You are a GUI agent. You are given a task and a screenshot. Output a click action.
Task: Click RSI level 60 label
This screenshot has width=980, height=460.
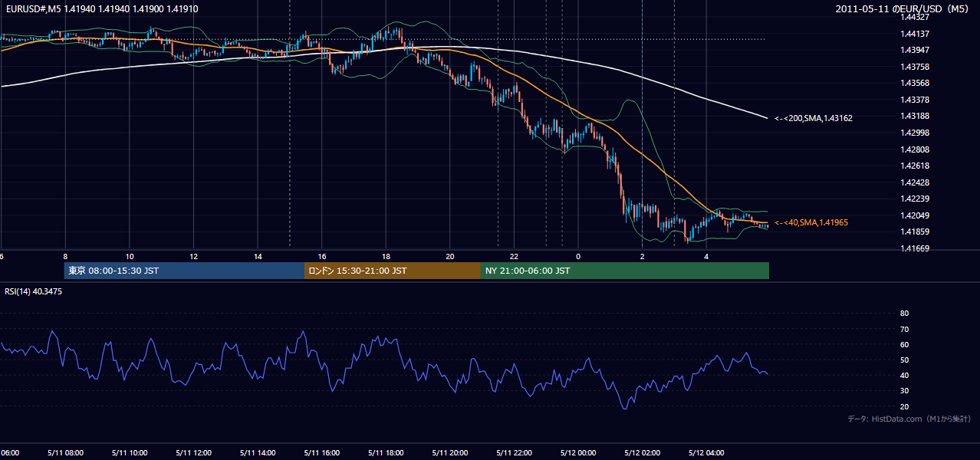coord(904,344)
